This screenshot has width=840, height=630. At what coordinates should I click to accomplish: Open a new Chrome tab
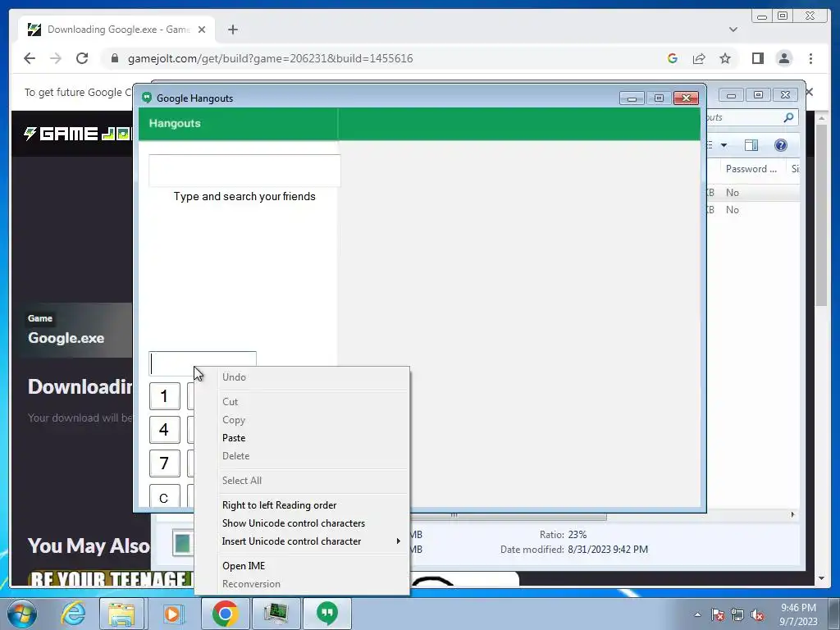click(x=232, y=30)
